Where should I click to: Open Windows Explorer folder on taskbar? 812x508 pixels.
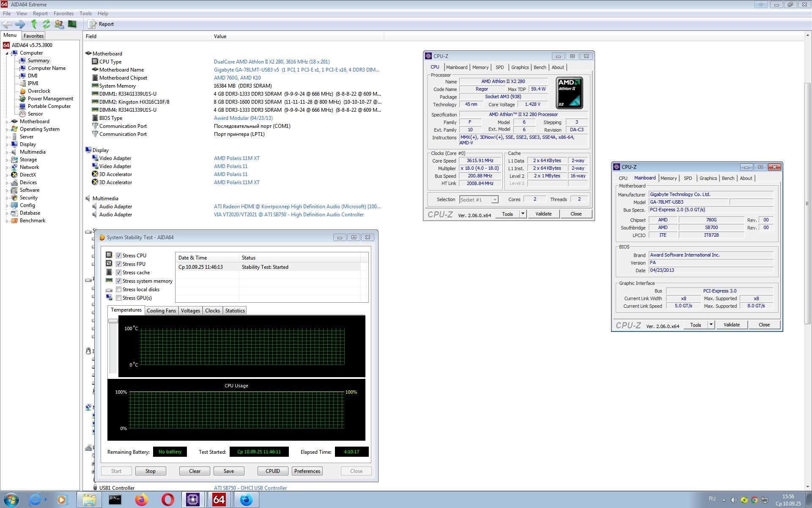coord(89,500)
